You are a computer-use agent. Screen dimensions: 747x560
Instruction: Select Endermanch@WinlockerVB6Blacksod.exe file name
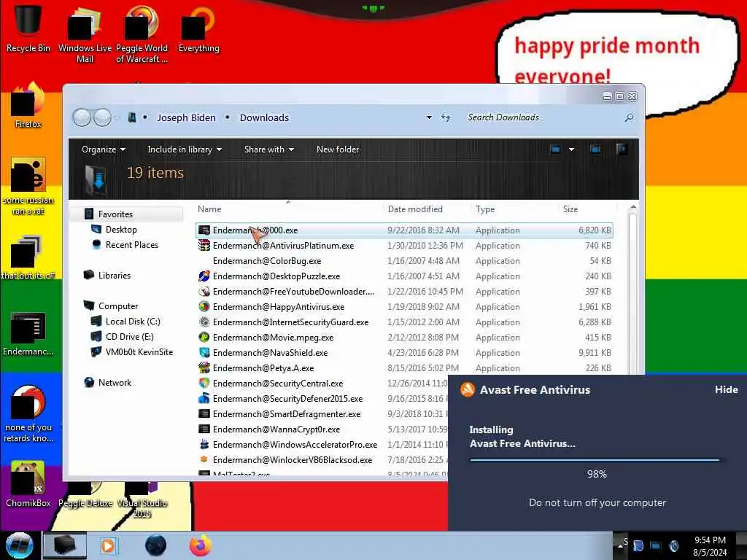pos(293,460)
